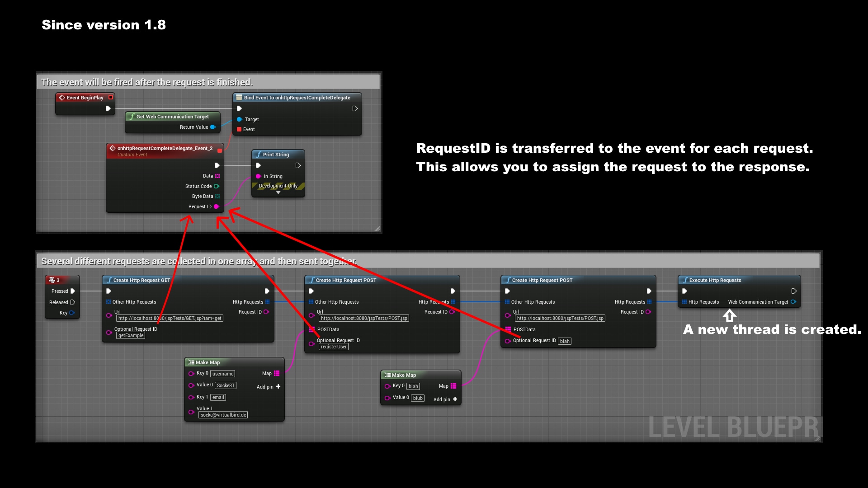Select the Execute Http Requests node title

(715, 280)
